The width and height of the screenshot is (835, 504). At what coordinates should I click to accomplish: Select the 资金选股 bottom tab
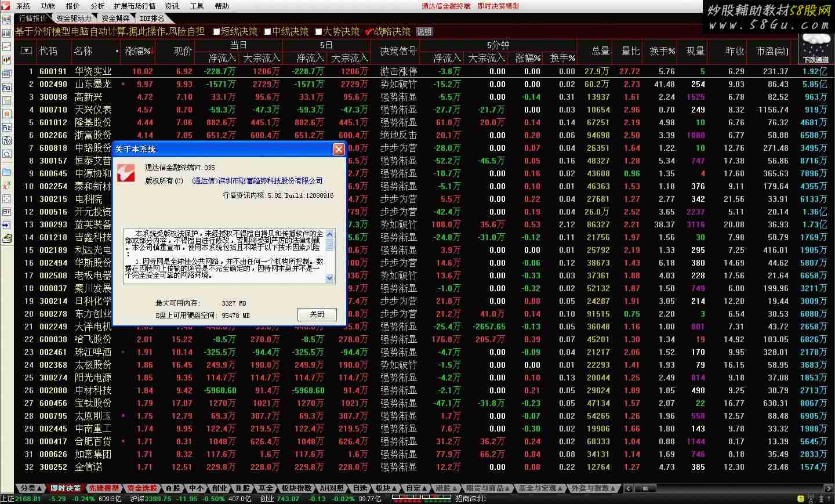[x=141, y=488]
